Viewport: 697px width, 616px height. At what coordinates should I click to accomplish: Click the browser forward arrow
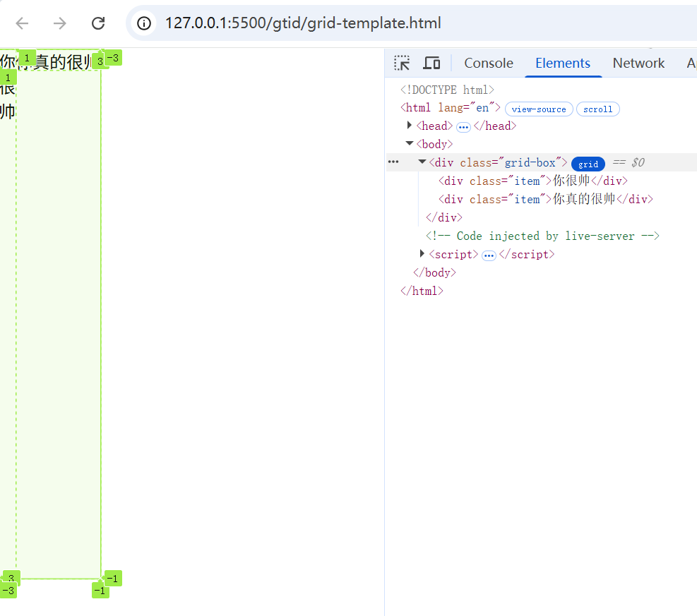pyautogui.click(x=59, y=23)
